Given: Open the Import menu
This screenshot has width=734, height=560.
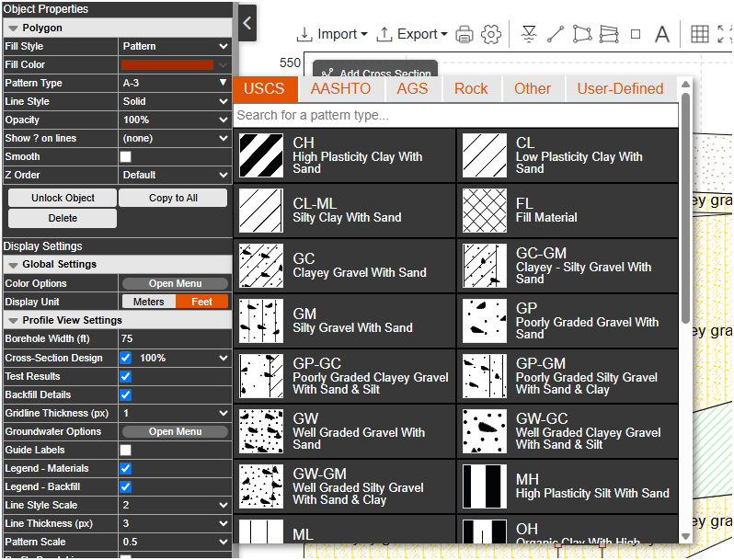Looking at the screenshot, I should 332,34.
